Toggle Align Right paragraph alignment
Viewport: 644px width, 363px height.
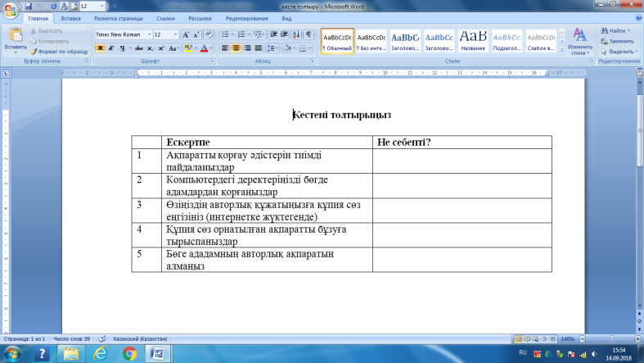tap(247, 48)
